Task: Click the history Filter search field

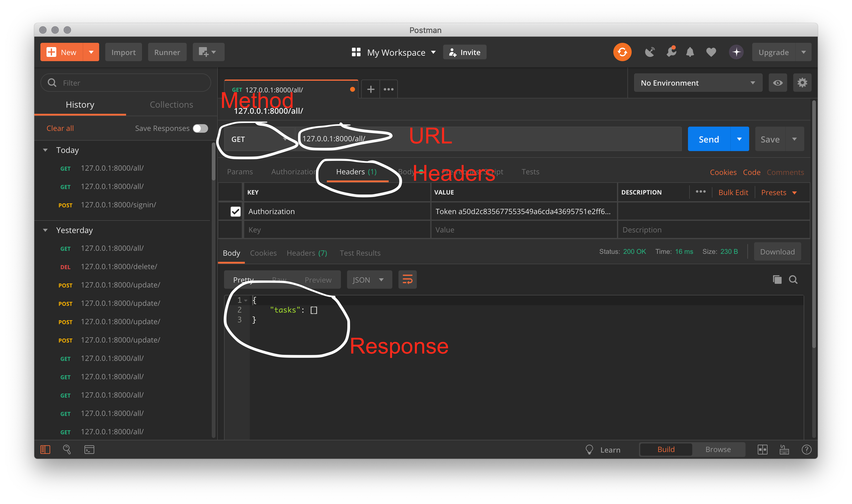Action: tap(125, 83)
